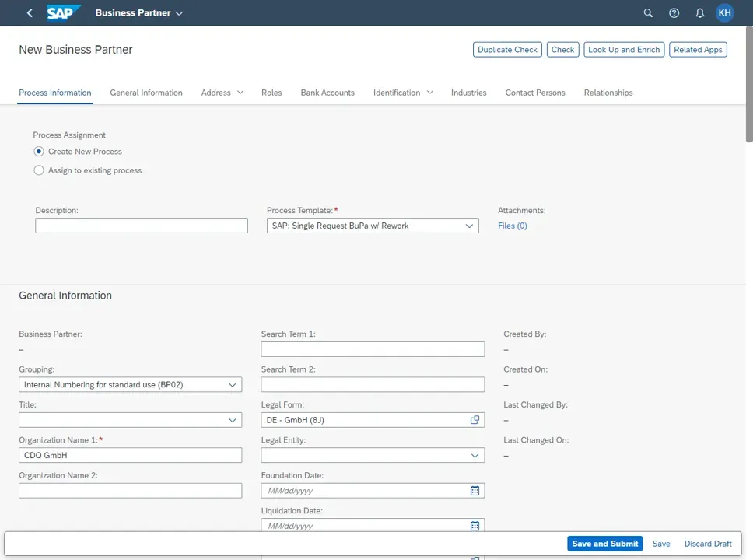753x560 pixels.
Task: Click the Check button
Action: coord(562,50)
